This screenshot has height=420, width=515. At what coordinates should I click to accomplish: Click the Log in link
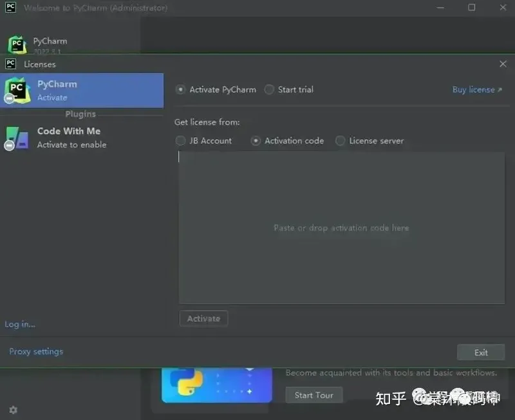coord(20,324)
